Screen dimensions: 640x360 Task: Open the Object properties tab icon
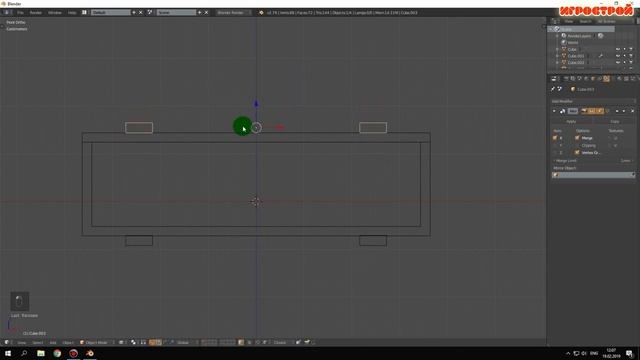point(593,79)
